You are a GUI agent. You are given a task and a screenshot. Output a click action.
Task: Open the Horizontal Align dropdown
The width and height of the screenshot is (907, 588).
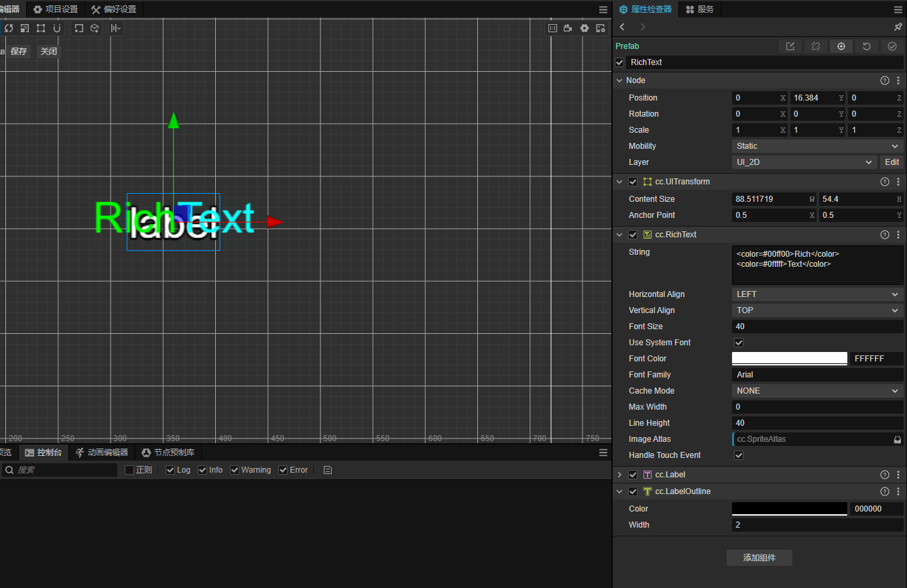pyautogui.click(x=818, y=294)
